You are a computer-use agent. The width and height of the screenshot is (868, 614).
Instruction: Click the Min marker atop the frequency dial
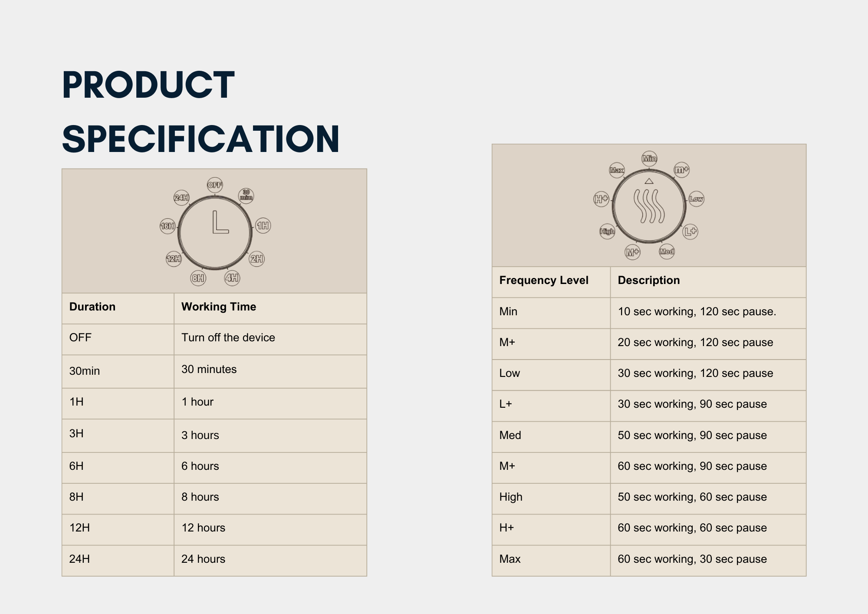tap(649, 158)
